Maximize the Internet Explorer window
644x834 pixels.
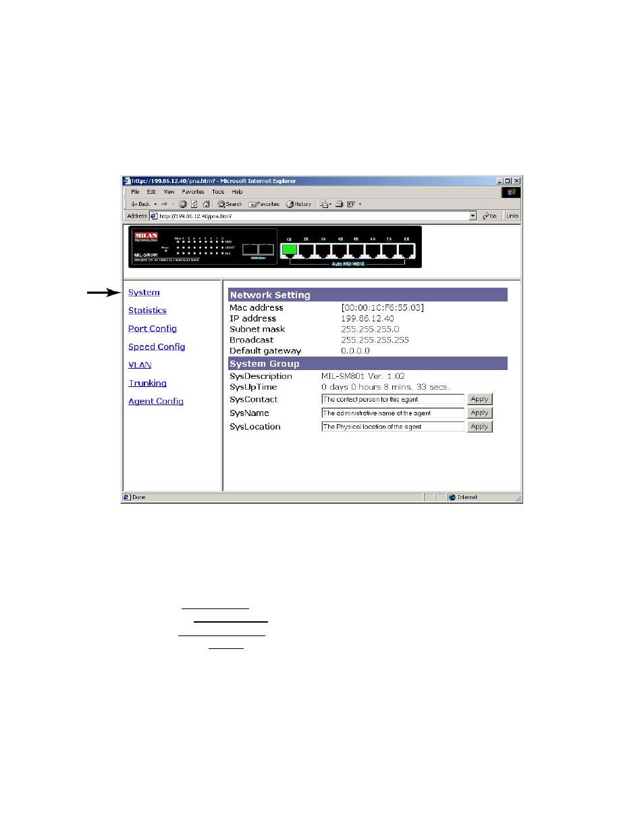point(508,181)
